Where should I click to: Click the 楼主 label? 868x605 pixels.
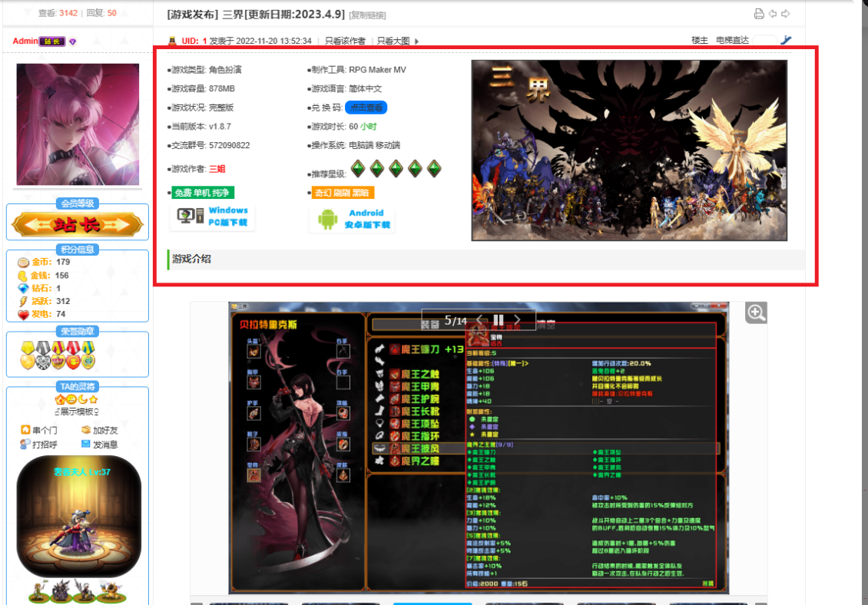click(700, 40)
